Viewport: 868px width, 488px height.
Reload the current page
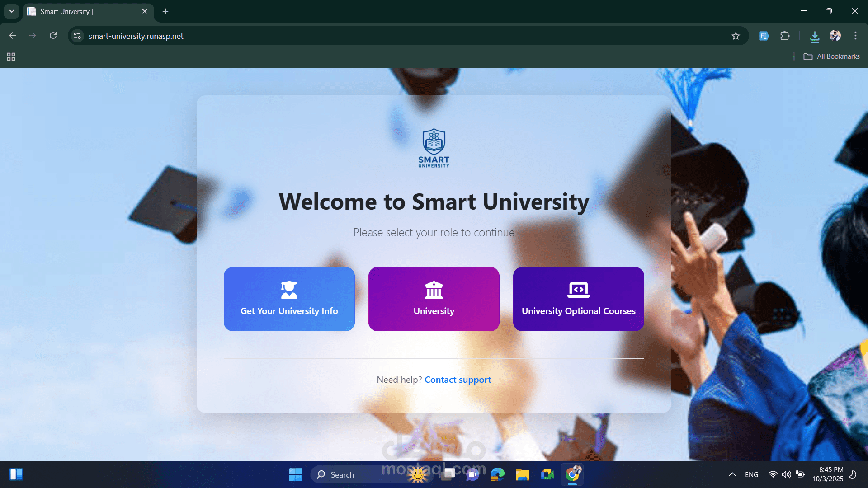click(53, 36)
